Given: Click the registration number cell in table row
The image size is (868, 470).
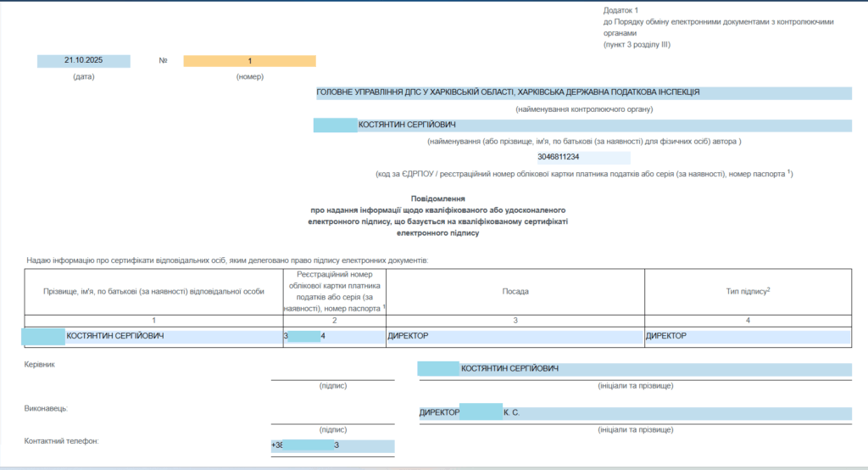Looking at the screenshot, I should tap(334, 337).
